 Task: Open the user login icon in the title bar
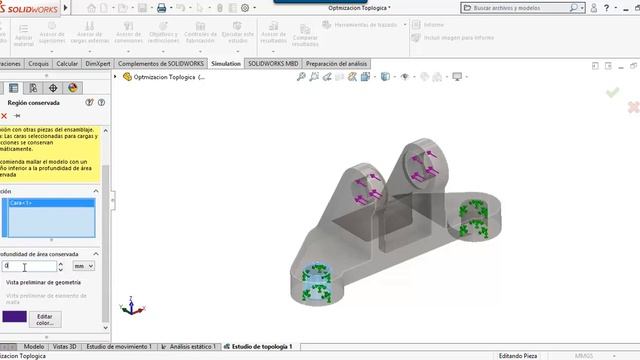click(594, 8)
